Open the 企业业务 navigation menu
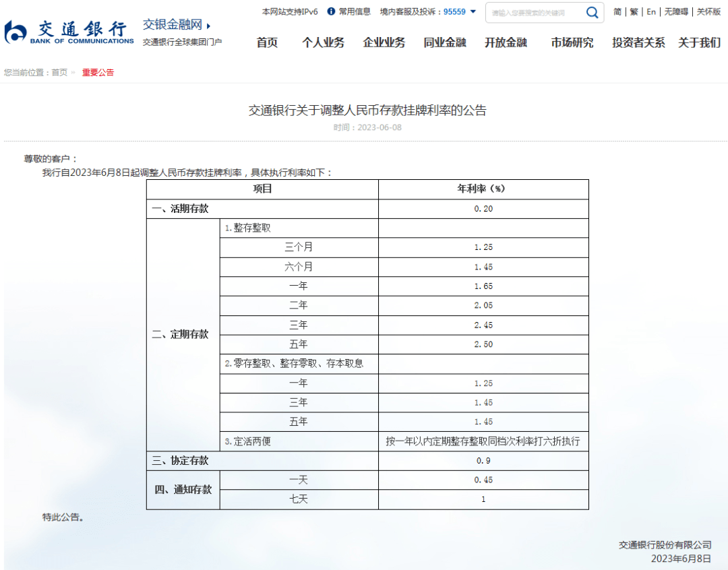Screen dimensions: 728x570 point(384,42)
